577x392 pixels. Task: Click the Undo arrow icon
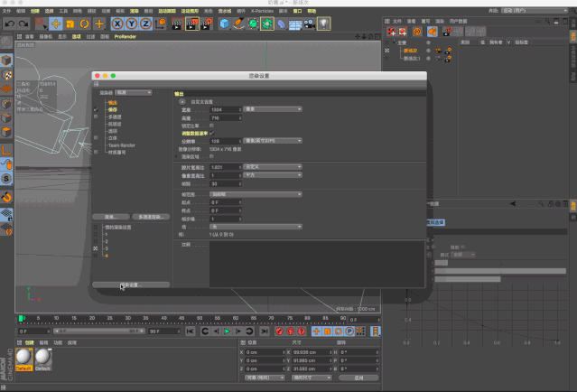[10, 24]
